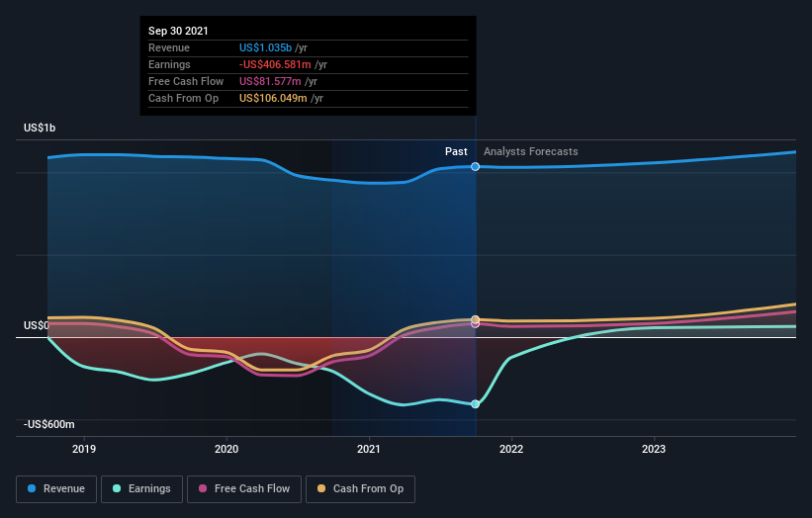Click the US$1.035b revenue value
The image size is (812, 518).
click(266, 47)
